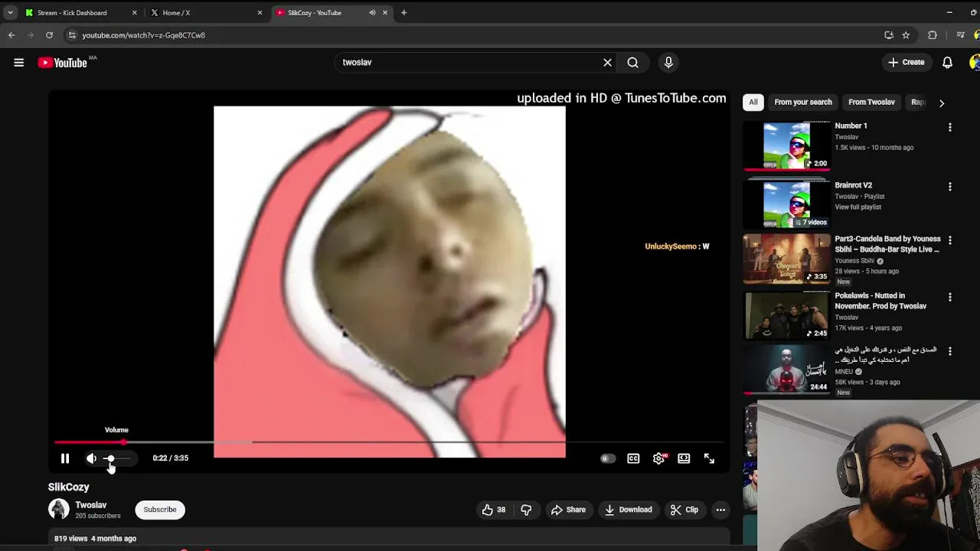Clear the search box with the X

click(607, 63)
